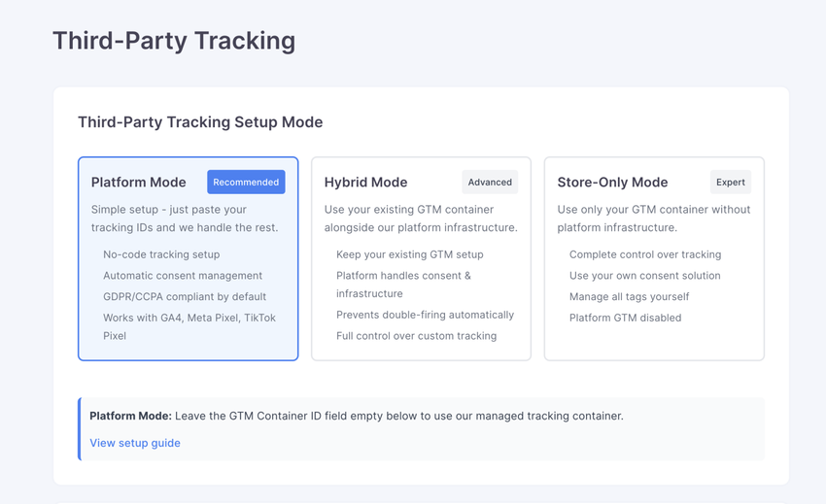826x504 pixels.
Task: Click 'GDPR/CCPA compliant by default' item
Action: coord(185,297)
